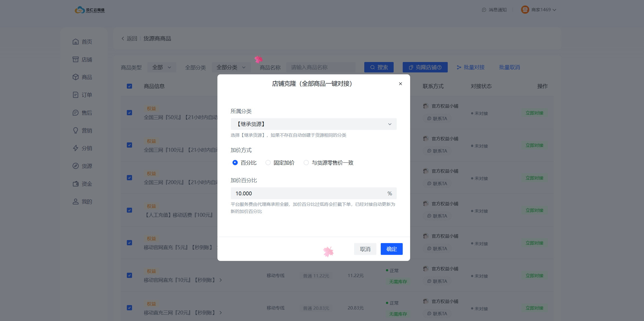The image size is (644, 321).
Task: Click the 商家1469 avatar icon
Action: (x=525, y=10)
